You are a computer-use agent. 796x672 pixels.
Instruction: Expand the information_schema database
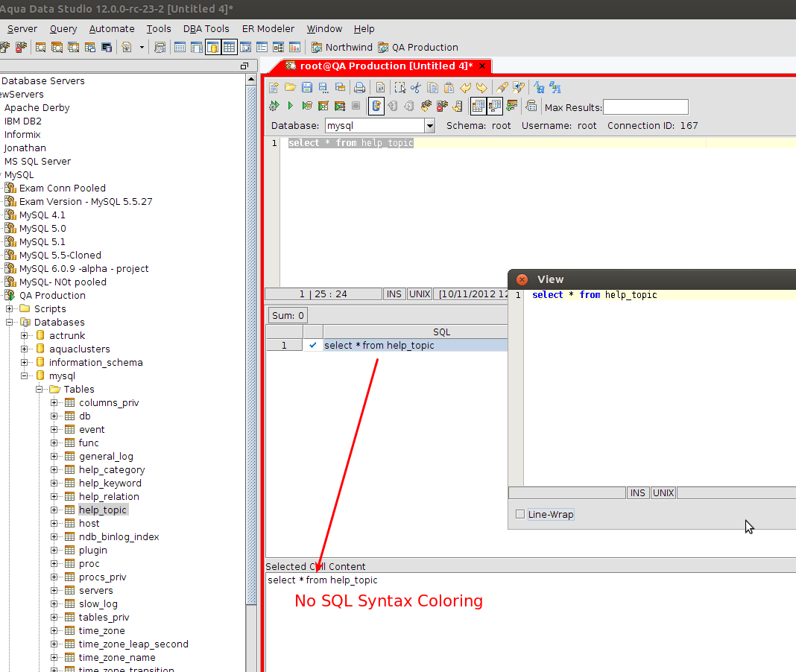pyautogui.click(x=24, y=362)
